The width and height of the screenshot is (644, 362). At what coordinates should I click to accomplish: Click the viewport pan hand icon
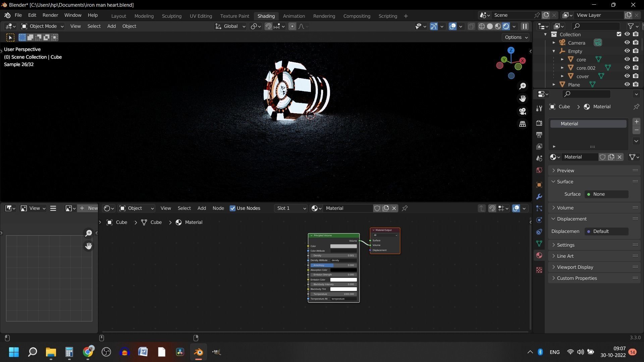pyautogui.click(x=523, y=99)
